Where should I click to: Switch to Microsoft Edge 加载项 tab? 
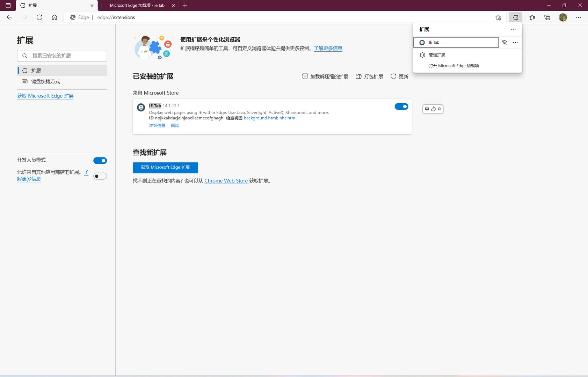(x=137, y=6)
